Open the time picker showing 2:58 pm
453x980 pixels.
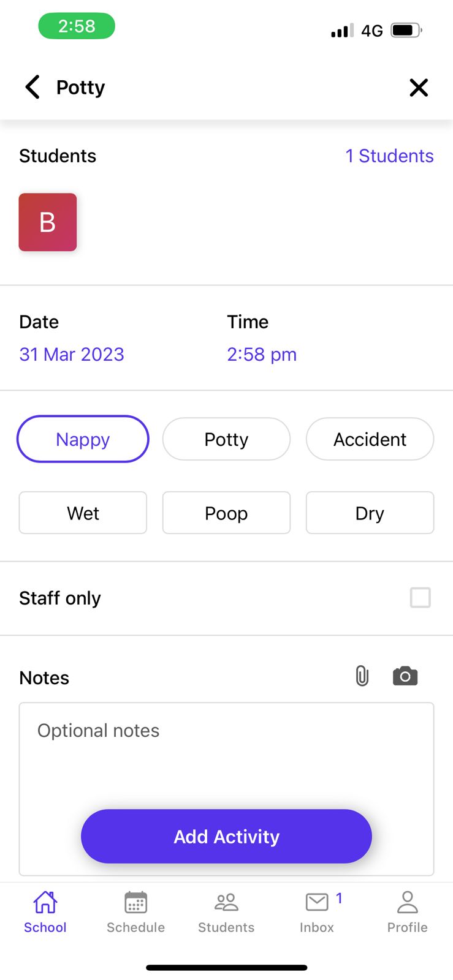(262, 354)
